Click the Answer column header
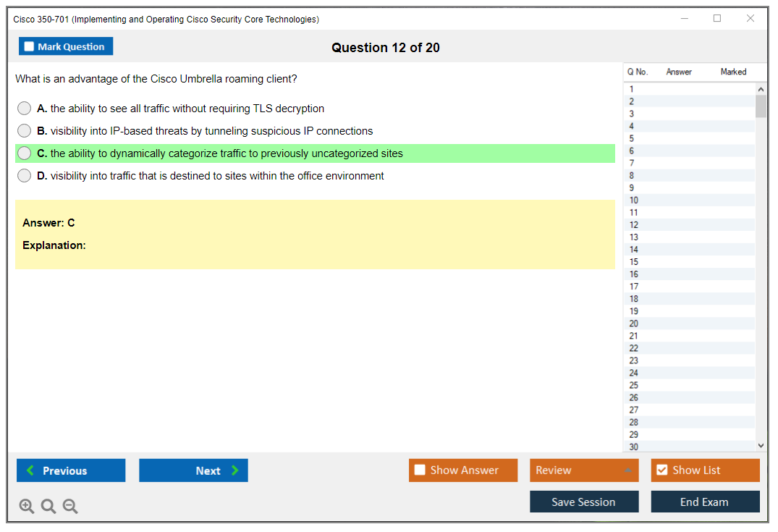 click(679, 72)
